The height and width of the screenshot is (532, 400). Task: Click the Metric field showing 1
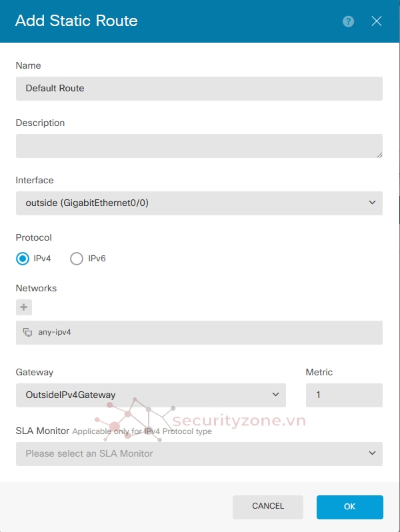(x=344, y=395)
